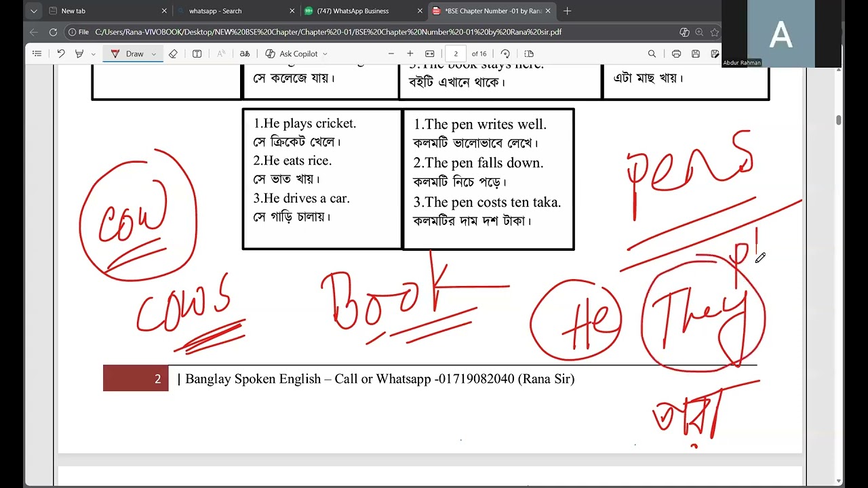Screen dimensions: 868x488
Task: Close the whatsapp - Search tab
Action: tap(292, 11)
